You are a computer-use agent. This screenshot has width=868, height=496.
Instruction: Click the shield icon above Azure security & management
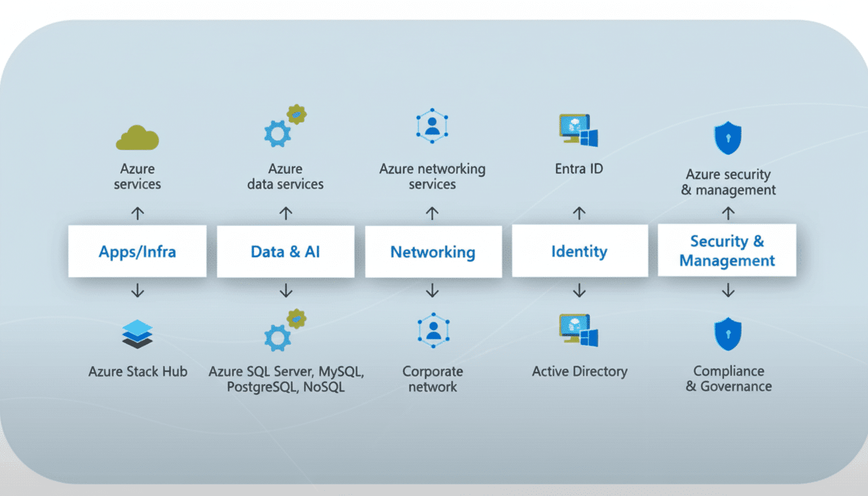point(727,138)
